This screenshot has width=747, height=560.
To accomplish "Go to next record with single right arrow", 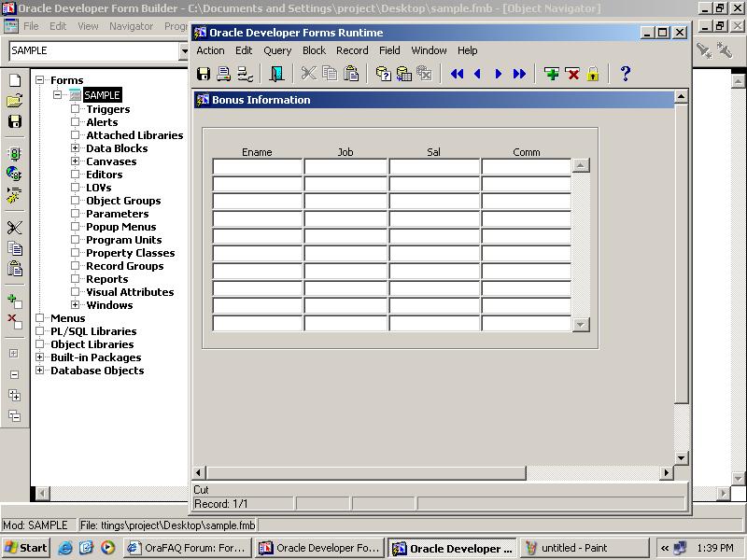I will pyautogui.click(x=499, y=74).
